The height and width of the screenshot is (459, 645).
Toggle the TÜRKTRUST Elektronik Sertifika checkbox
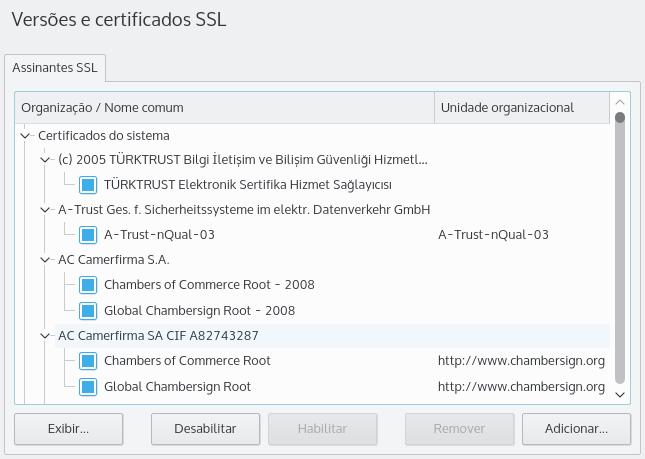coord(87,184)
